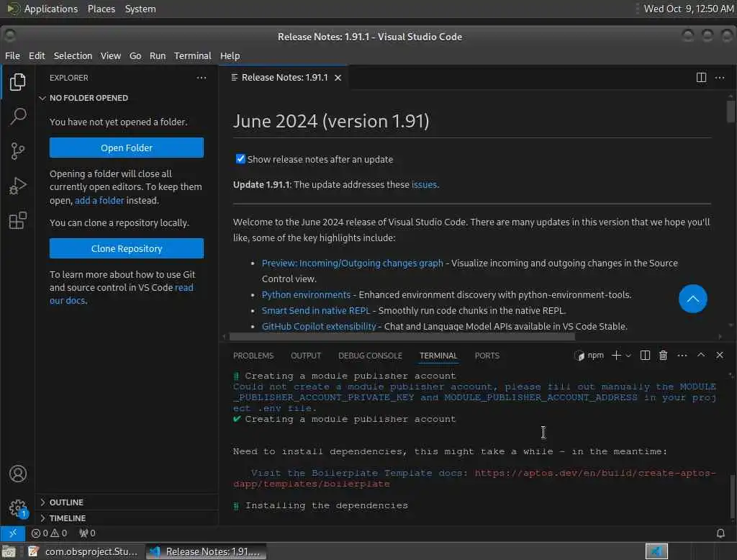Open the View menu
The image size is (737, 560).
(110, 55)
